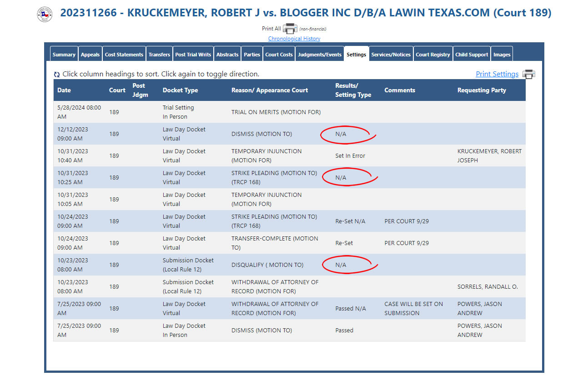588x386 pixels.
Task: Sort by the Court column heading
Action: [117, 90]
